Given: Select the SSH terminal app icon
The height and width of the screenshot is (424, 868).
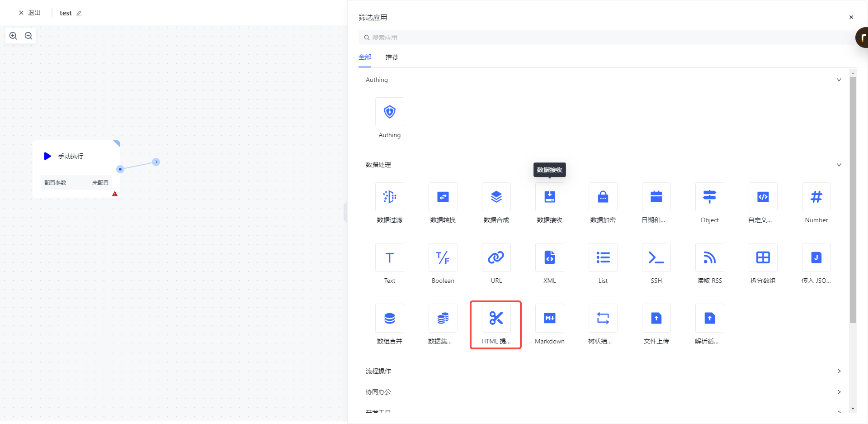Looking at the screenshot, I should pos(656,258).
